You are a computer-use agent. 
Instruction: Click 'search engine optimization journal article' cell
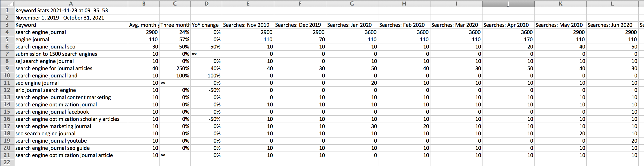pyautogui.click(x=71, y=155)
